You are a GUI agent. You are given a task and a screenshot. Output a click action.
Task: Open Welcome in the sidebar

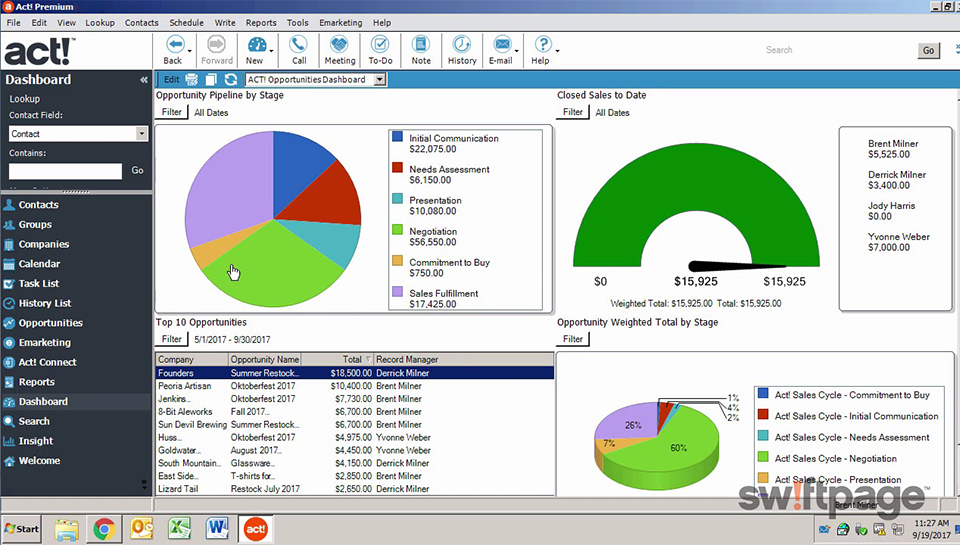[x=39, y=460]
